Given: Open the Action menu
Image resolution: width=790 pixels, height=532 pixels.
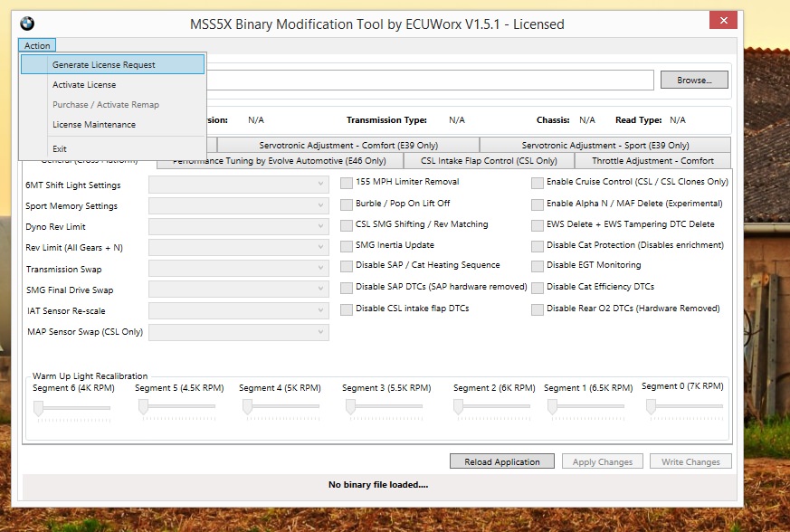Looking at the screenshot, I should [37, 45].
